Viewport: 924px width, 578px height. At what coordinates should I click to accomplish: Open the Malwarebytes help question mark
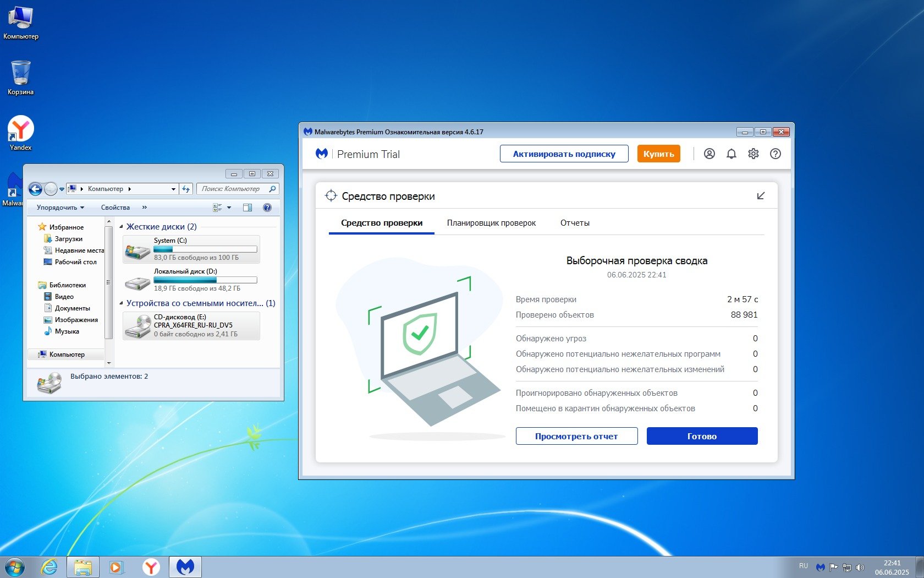776,154
